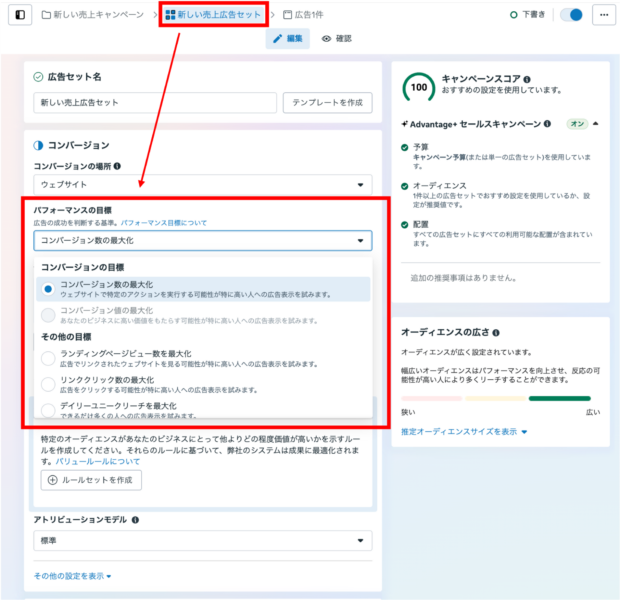This screenshot has height=600, width=620.
Task: Click the 広告セット名 text field
Action: click(154, 103)
